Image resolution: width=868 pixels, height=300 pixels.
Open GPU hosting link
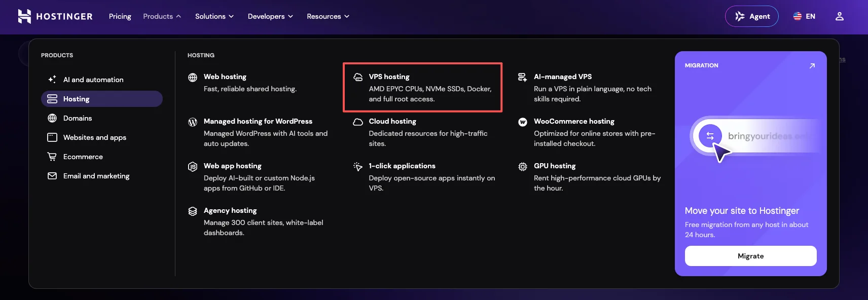tap(555, 166)
